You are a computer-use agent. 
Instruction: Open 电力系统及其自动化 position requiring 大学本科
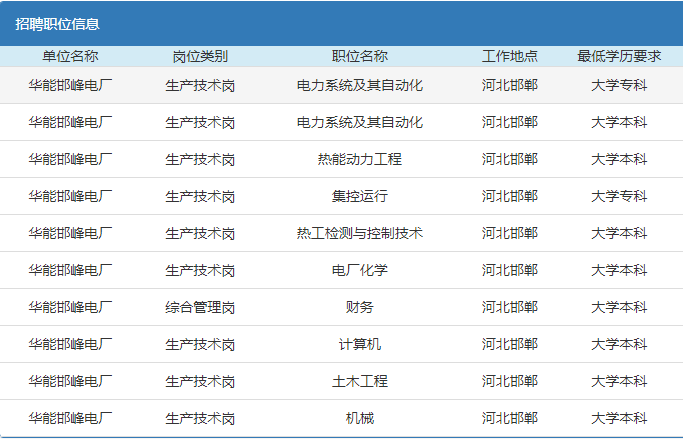tap(359, 122)
